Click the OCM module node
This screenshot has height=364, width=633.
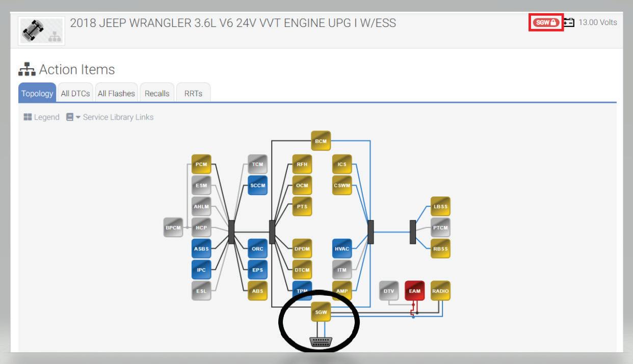tap(302, 186)
